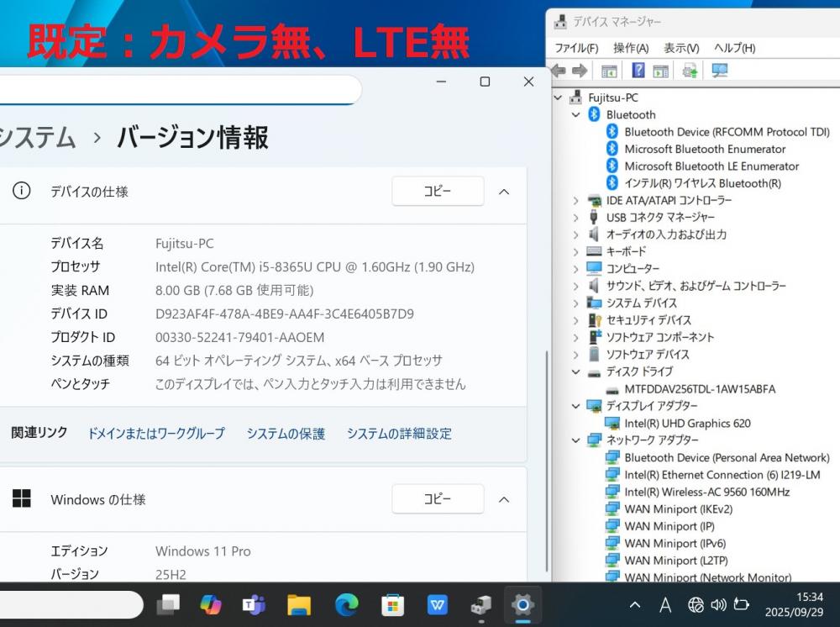Image resolution: width=840 pixels, height=627 pixels.
Task: Expand the キーボード device category
Action: (576, 251)
